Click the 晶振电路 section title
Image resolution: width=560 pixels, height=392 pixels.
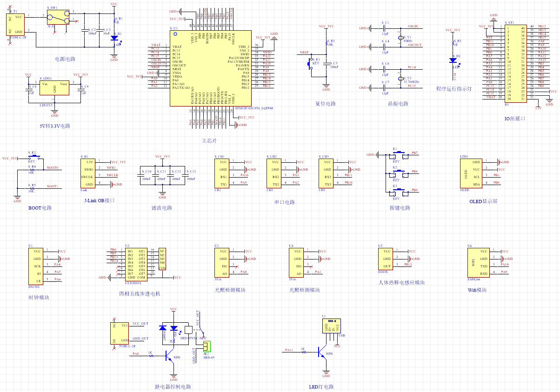(398, 104)
